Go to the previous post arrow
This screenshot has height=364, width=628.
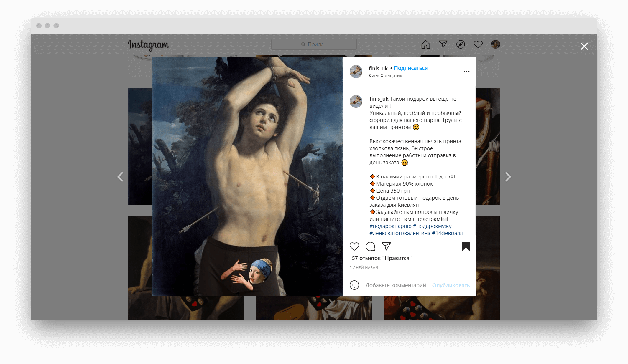pyautogui.click(x=120, y=177)
